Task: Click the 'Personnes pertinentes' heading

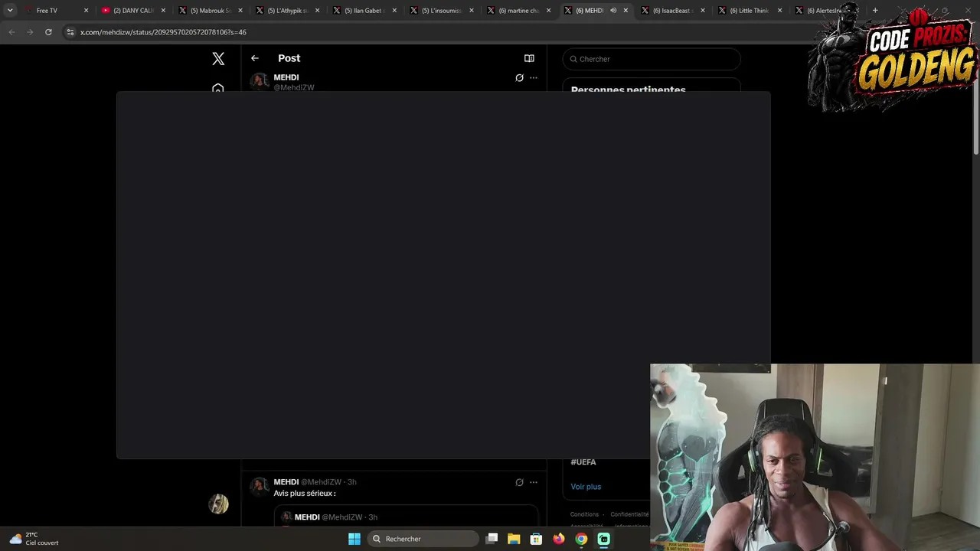Action: [x=629, y=90]
